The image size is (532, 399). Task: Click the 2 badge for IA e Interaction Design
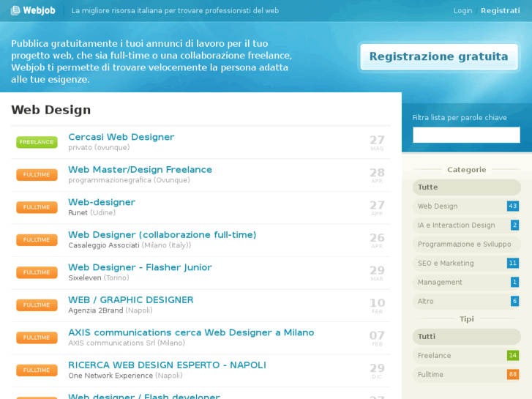(x=514, y=225)
